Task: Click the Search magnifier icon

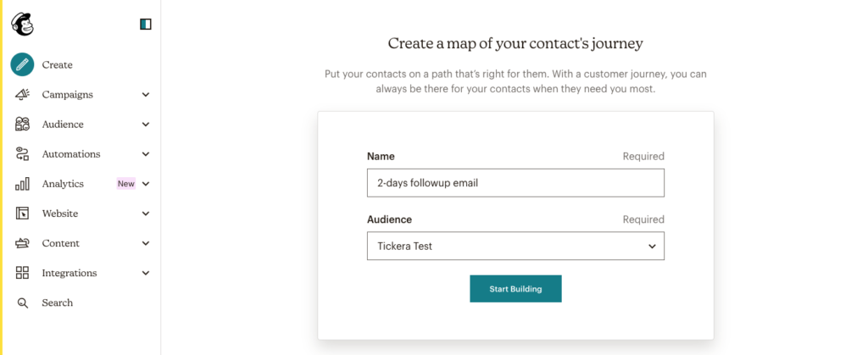Action: coord(22,302)
